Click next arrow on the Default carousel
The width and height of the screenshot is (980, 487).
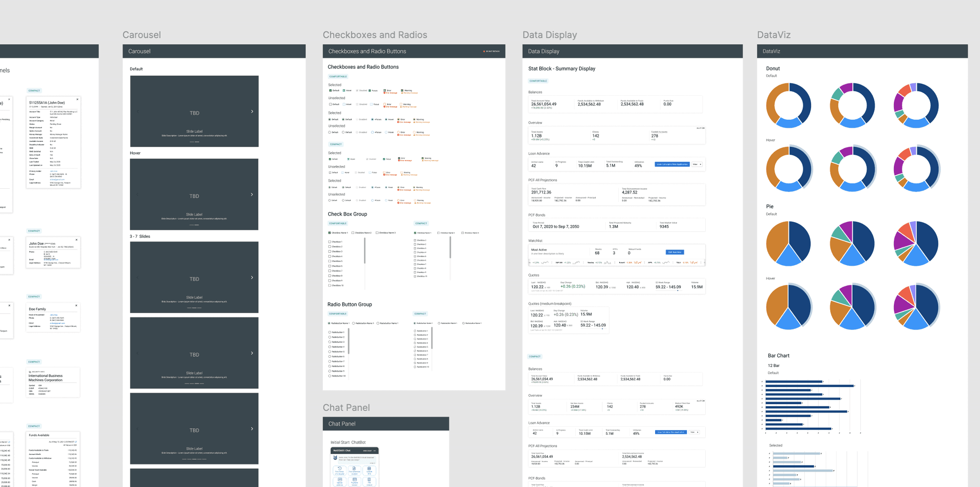tap(252, 112)
